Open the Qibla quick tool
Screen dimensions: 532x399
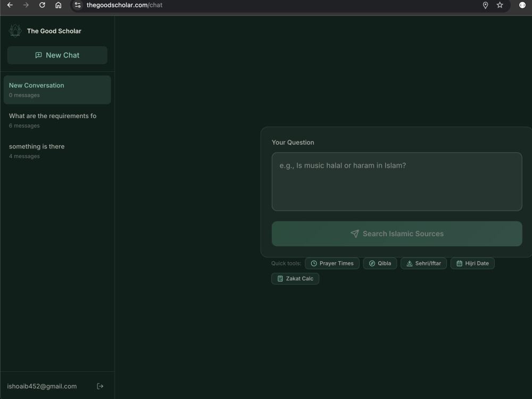tap(380, 263)
